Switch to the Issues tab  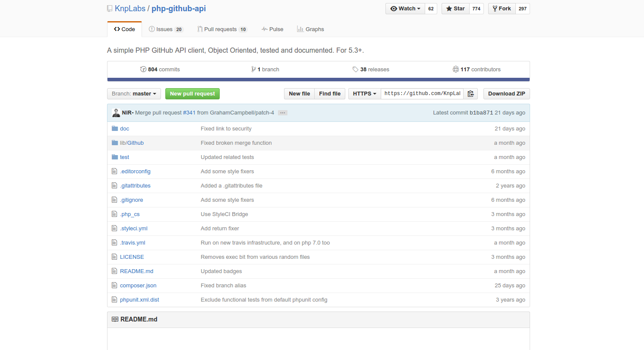tap(166, 29)
